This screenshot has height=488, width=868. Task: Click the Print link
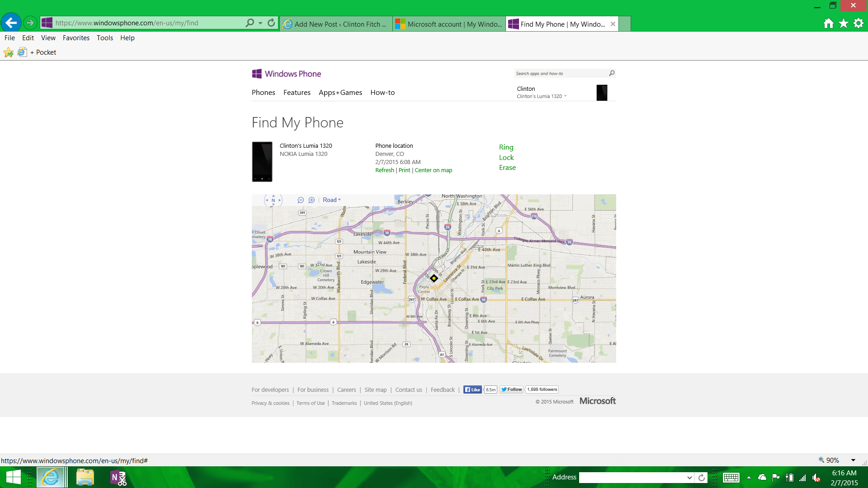click(404, 170)
